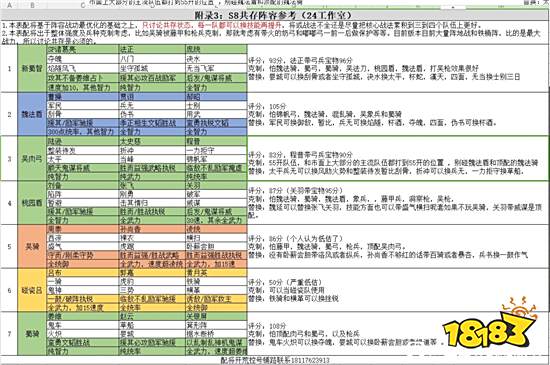Click the 虎踞 skill cell

pyautogui.click(x=152, y=246)
